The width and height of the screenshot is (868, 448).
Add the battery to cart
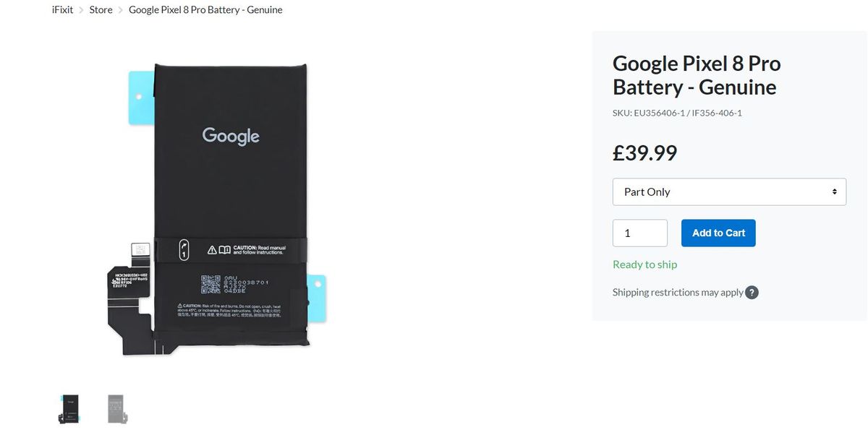tap(718, 233)
